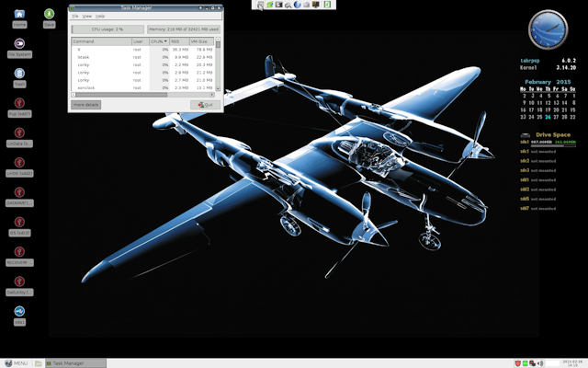
Task: Open terminal icon in top launcher tray
Action: (278, 5)
